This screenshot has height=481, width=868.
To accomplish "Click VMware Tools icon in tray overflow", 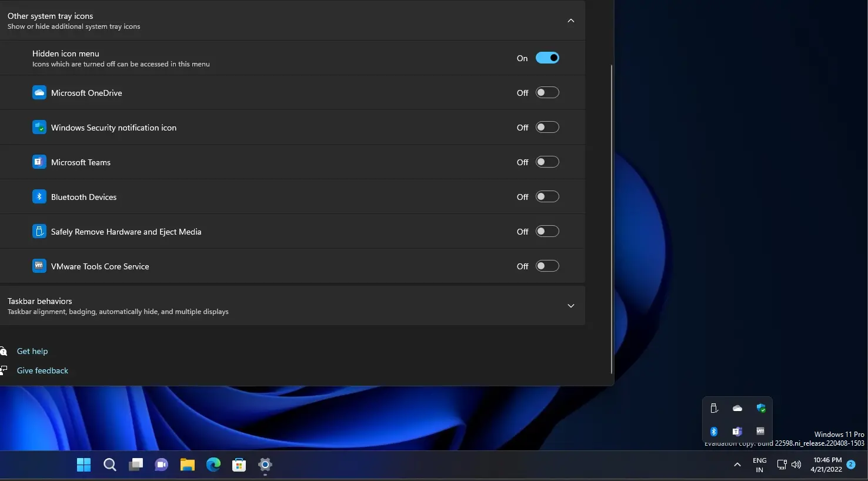I will pyautogui.click(x=760, y=432).
